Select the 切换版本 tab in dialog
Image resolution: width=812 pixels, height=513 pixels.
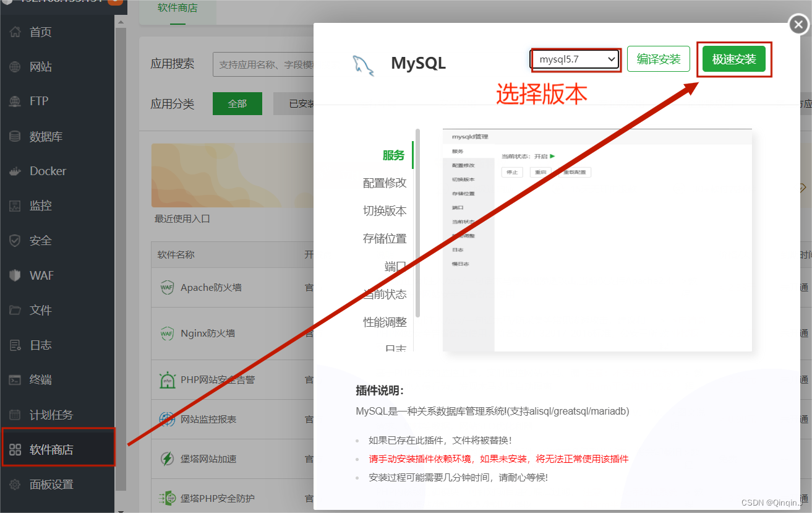385,211
